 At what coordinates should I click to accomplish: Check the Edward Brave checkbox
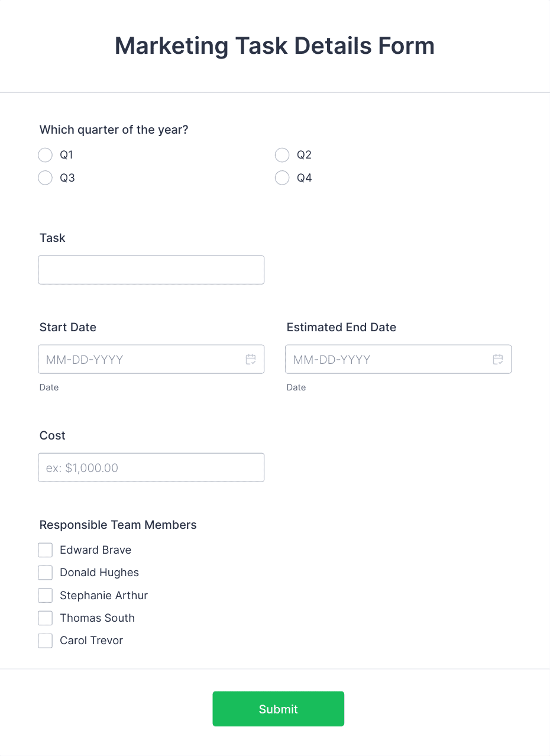(45, 550)
